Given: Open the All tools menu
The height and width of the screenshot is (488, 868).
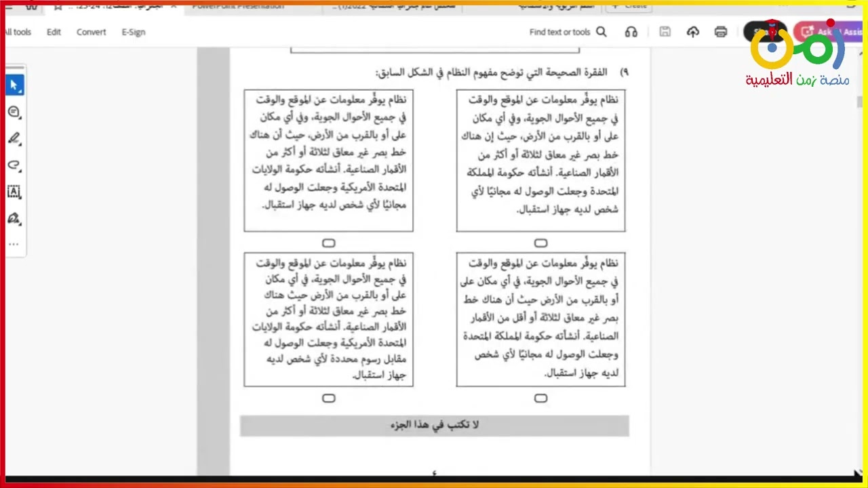Looking at the screenshot, I should (x=18, y=32).
